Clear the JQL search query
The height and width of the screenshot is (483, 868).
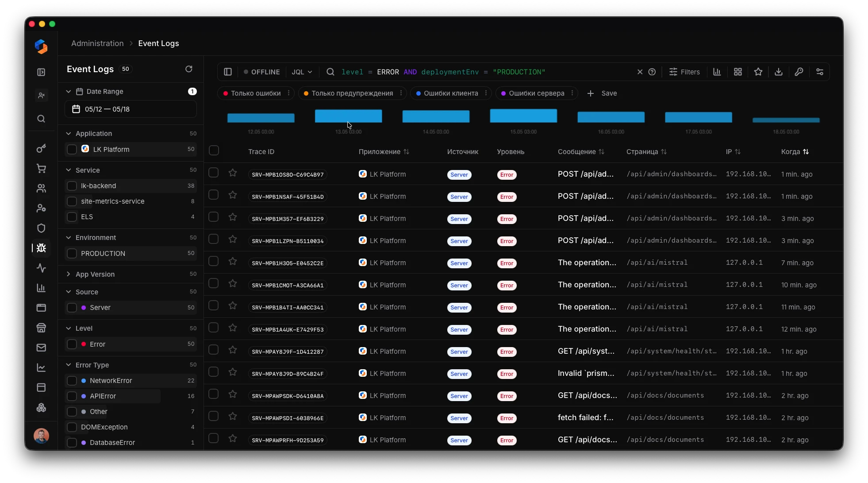(640, 72)
